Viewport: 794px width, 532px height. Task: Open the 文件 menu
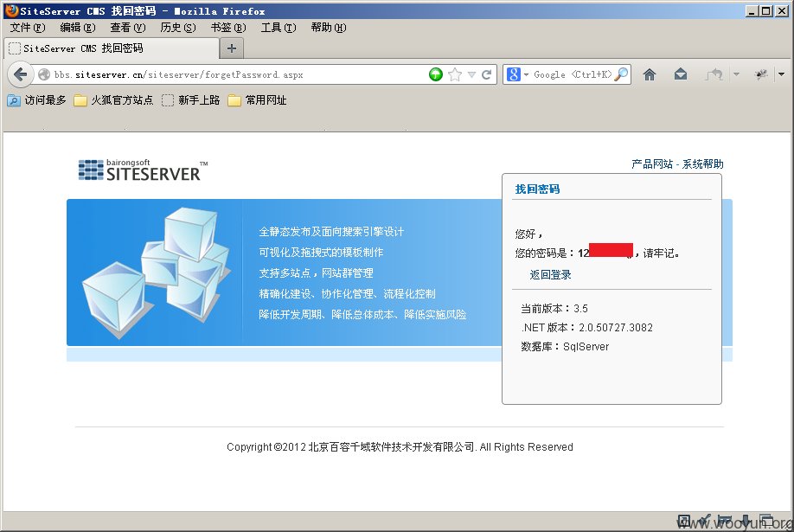pyautogui.click(x=28, y=28)
